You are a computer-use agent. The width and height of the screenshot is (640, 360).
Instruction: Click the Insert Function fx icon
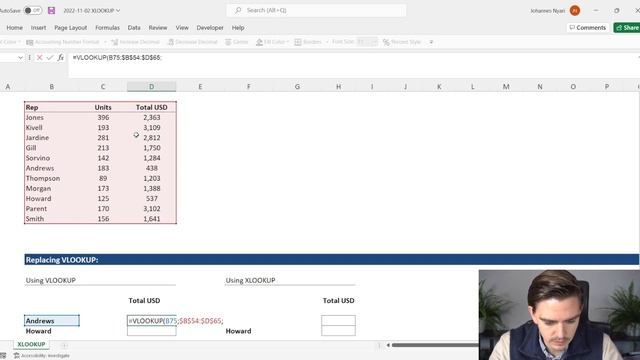[x=60, y=58]
